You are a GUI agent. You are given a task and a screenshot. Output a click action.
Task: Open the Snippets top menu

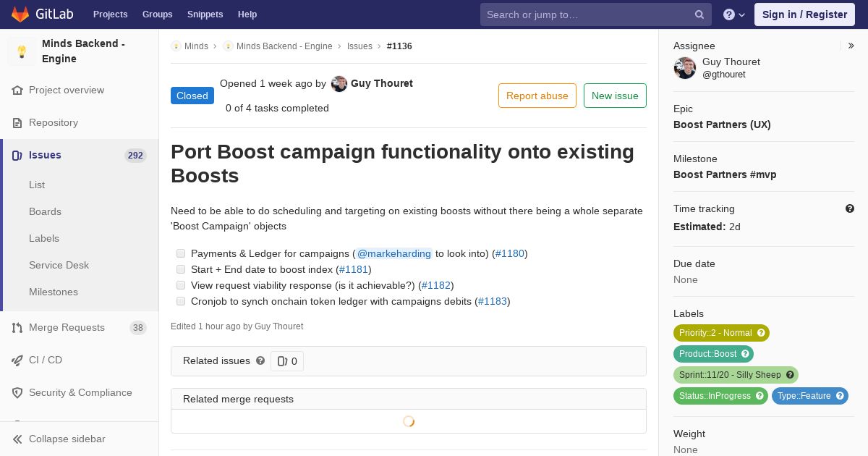point(205,14)
